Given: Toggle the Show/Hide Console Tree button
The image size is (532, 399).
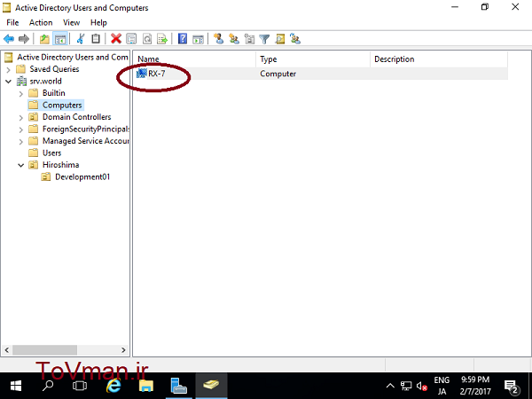Looking at the screenshot, I should coord(60,39).
